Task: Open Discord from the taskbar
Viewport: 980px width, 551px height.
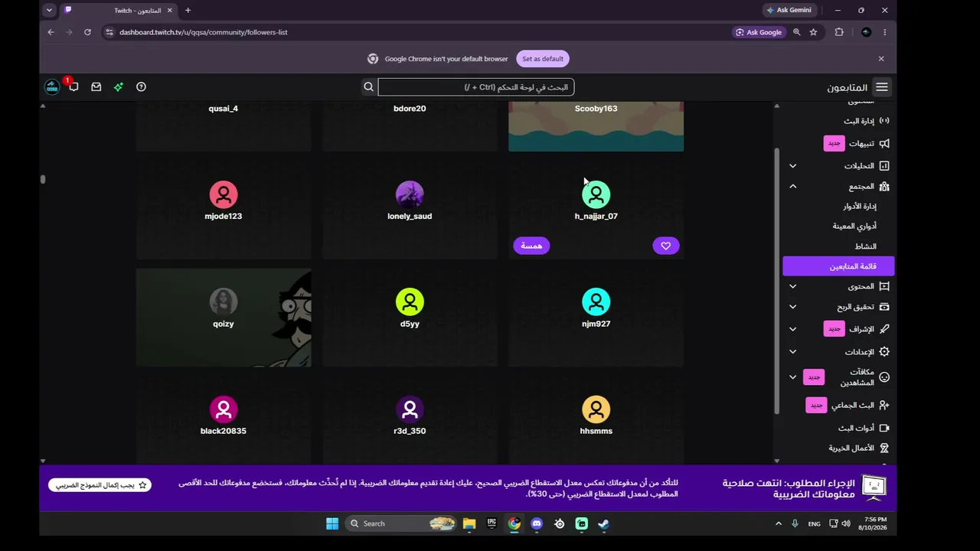Action: [537, 523]
